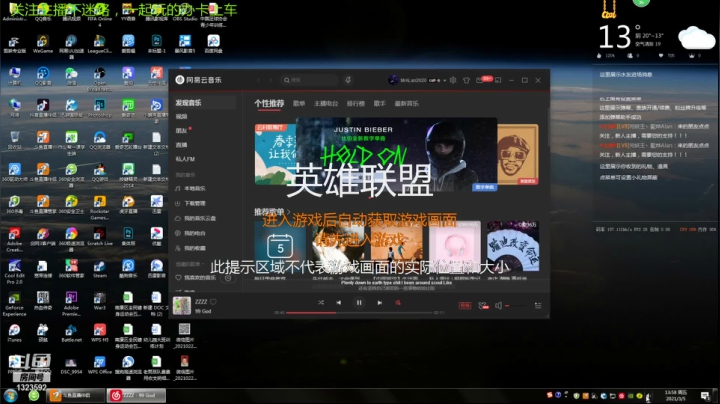This screenshot has width=720, height=404.
Task: Open WeGame desktop shortcut
Action: 43,45
